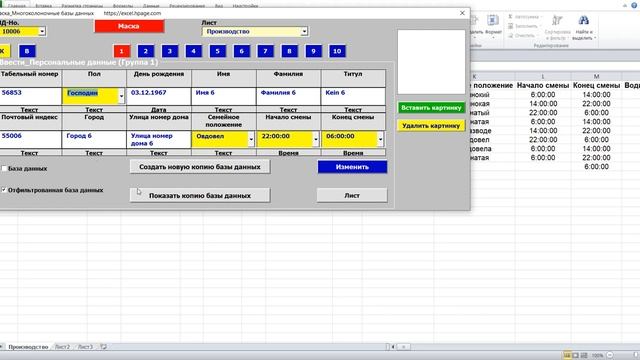
Task: Click the Город 6 input field
Action: pos(94,139)
